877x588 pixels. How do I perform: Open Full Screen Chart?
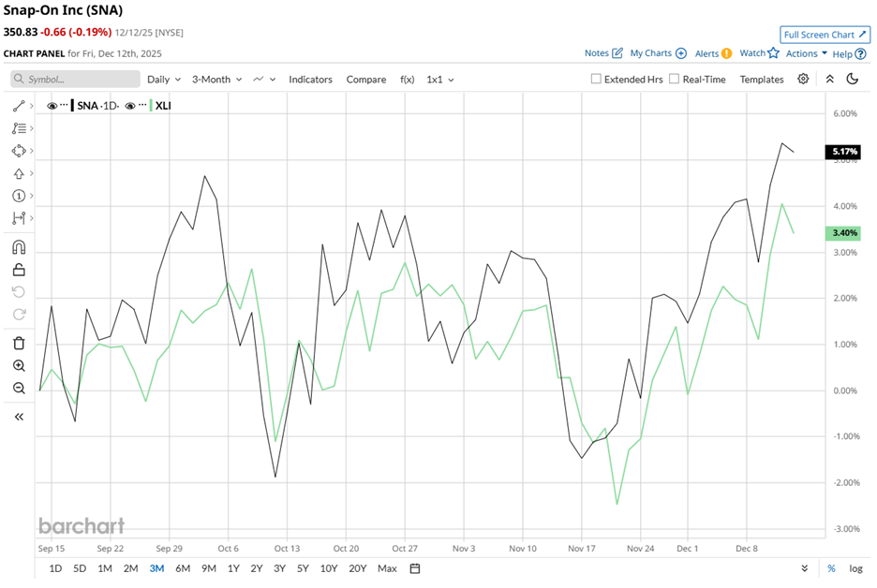825,35
